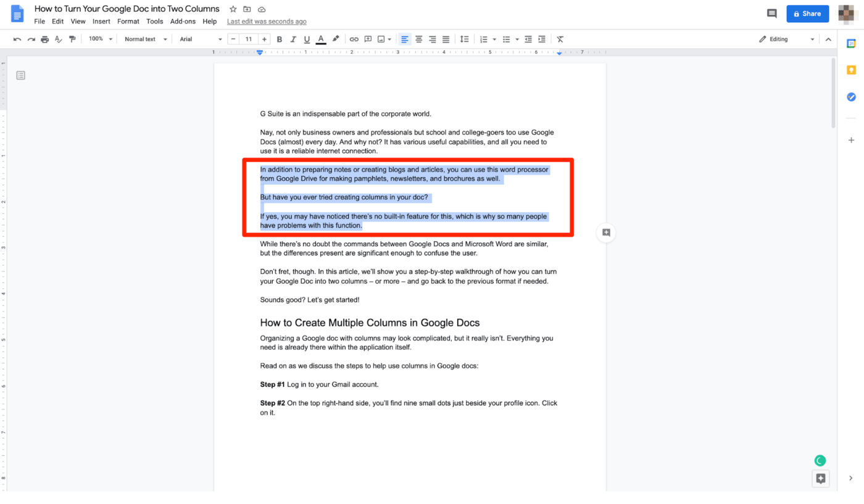The height and width of the screenshot is (504, 864).
Task: Expand bulleted list options arrow
Action: (x=517, y=39)
